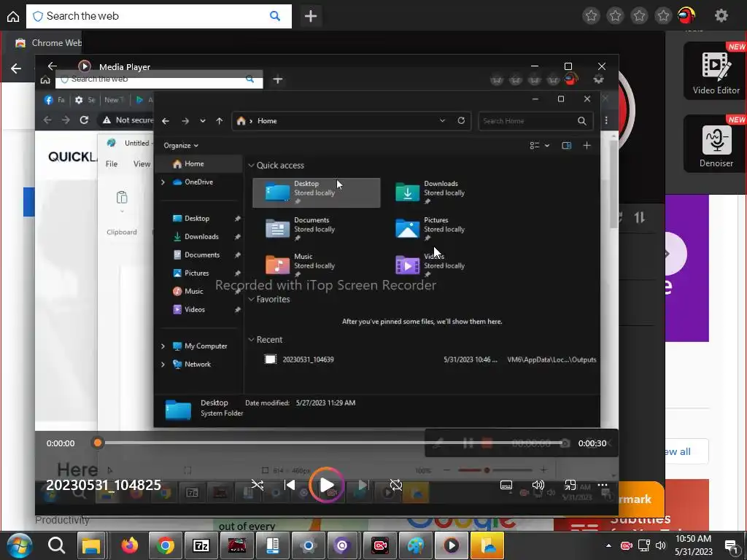Toggle repeat in Media Player
The image size is (747, 560).
[x=396, y=485]
